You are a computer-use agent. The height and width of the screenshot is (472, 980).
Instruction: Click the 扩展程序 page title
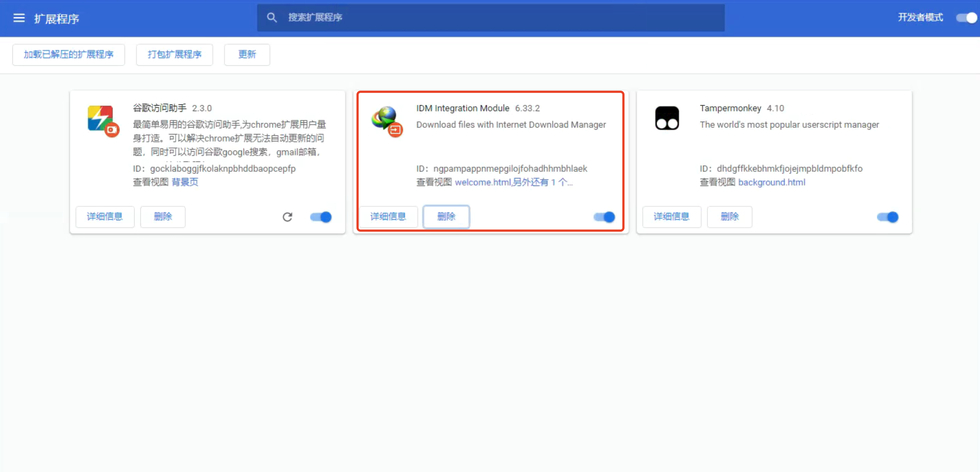[57, 19]
